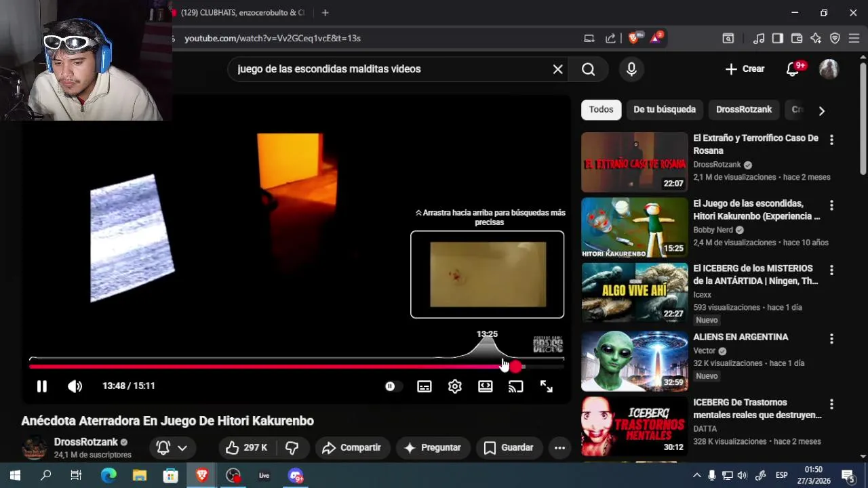
Task: Click the YouTube search field
Action: point(392,69)
